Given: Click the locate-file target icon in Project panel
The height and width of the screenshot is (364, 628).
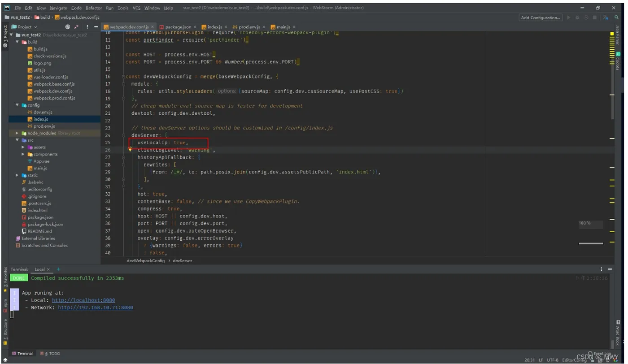Looking at the screenshot, I should 68,27.
